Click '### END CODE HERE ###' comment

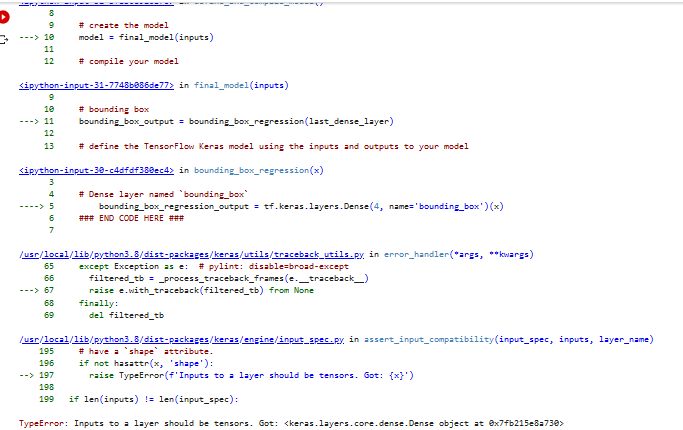click(x=131, y=218)
